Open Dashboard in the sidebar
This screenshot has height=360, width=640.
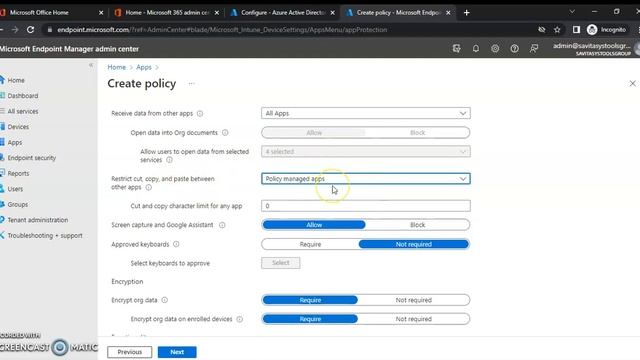tap(22, 96)
